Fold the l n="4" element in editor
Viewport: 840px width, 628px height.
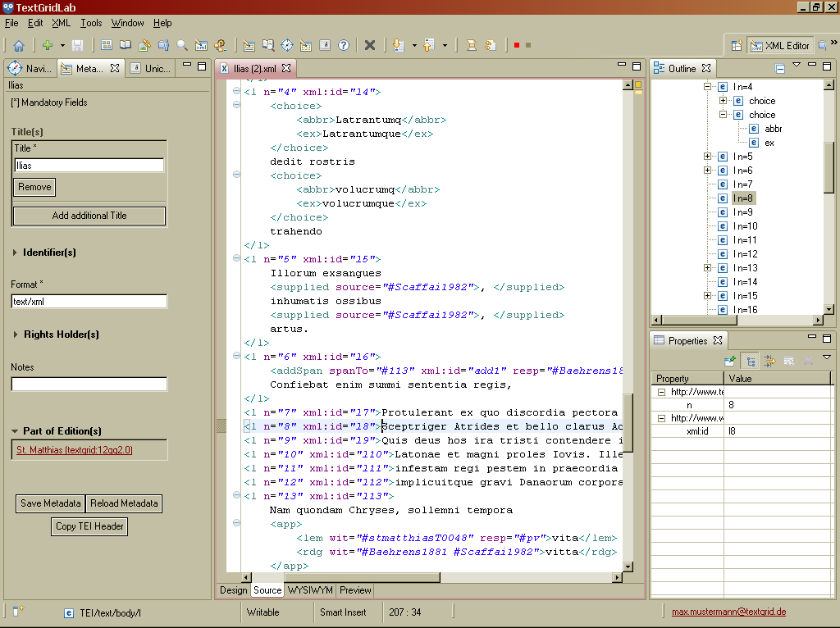coord(236,92)
